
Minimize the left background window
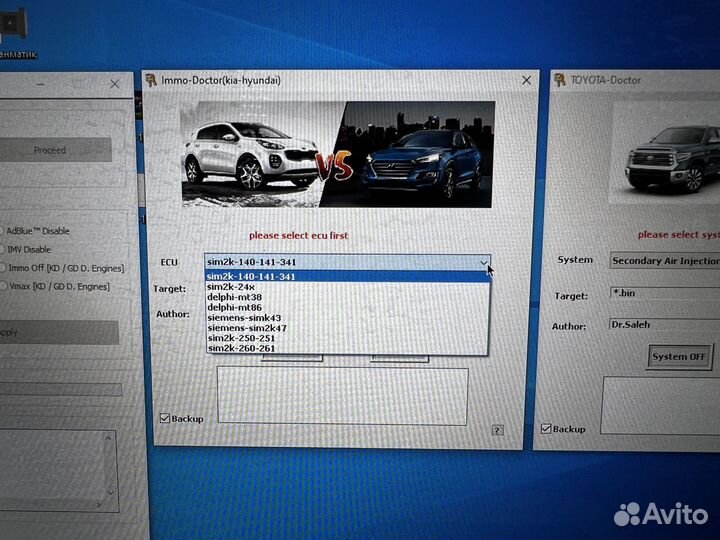[x=40, y=84]
